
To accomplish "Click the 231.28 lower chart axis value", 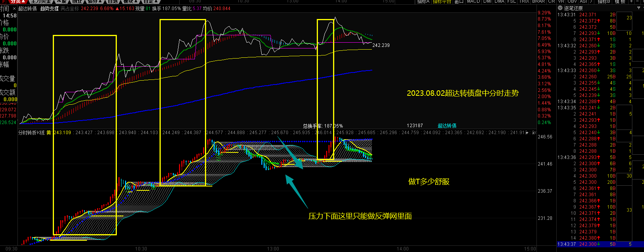I will pyautogui.click(x=545, y=218).
